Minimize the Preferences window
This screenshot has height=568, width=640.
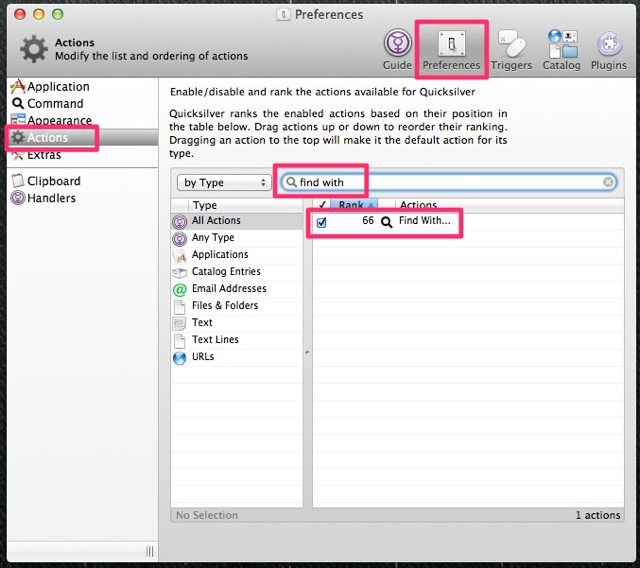pos(39,14)
